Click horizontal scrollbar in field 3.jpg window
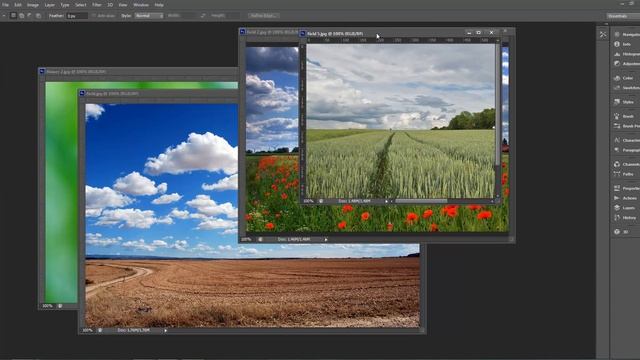This screenshot has width=640, height=360. tap(421, 201)
